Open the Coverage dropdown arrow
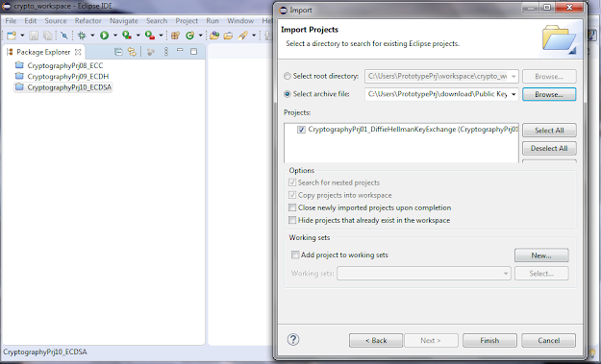Viewport: 601px width, 364px height. click(138, 36)
